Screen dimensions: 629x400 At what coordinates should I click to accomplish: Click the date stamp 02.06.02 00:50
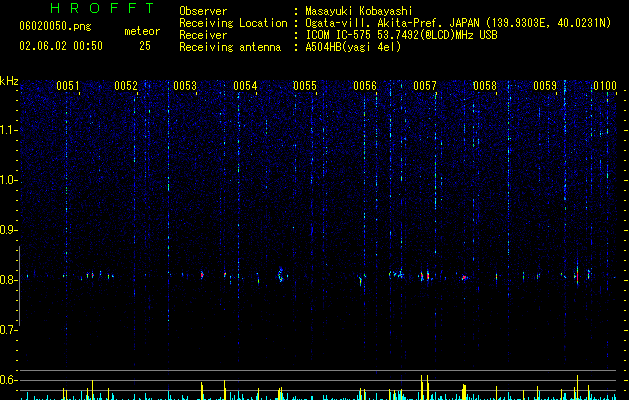(61, 46)
